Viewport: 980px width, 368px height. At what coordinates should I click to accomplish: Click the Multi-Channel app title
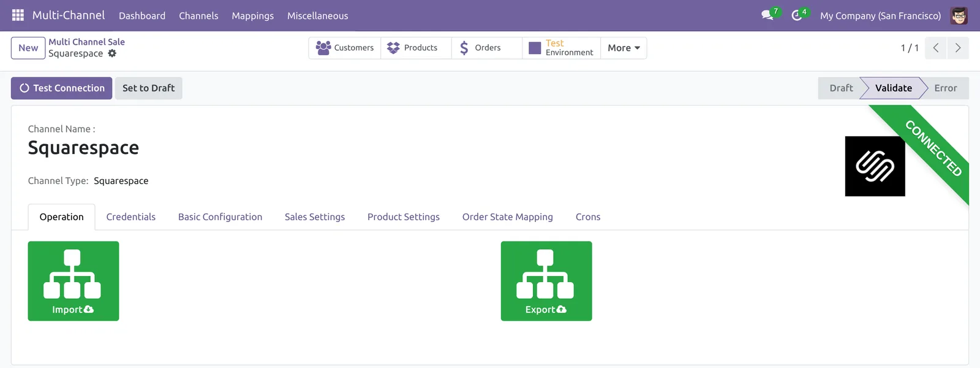pyautogui.click(x=69, y=15)
